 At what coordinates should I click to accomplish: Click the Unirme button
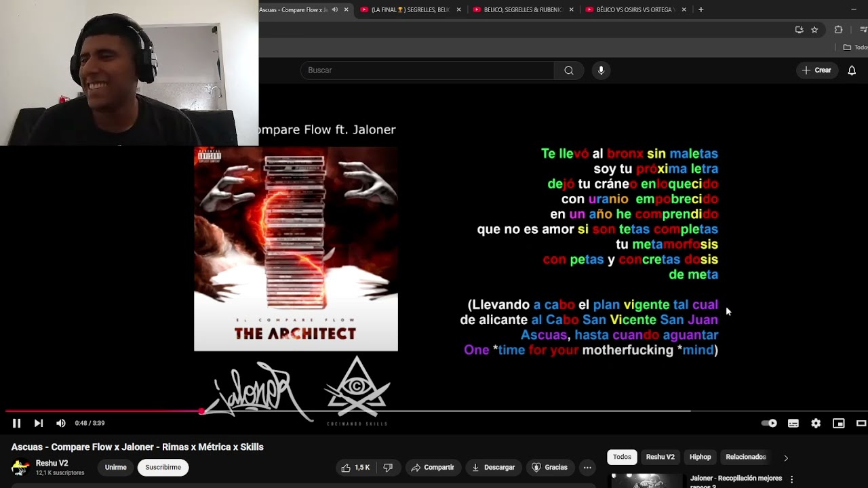point(115,468)
